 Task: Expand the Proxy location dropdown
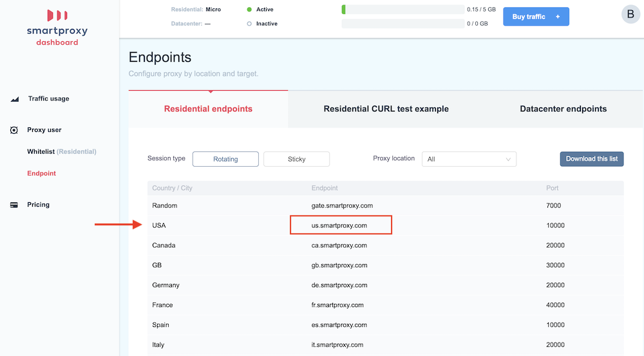tap(469, 159)
